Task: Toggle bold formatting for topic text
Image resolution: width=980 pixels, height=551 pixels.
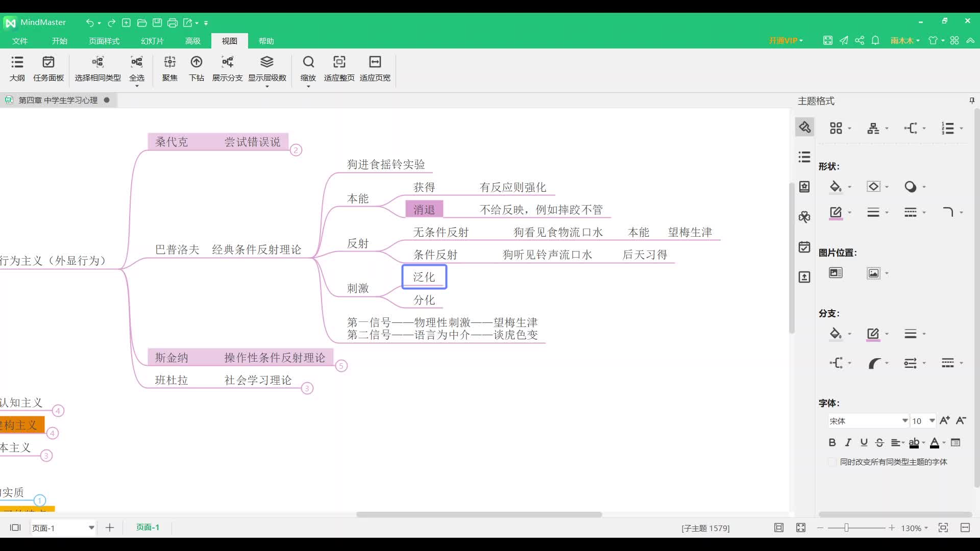Action: (x=832, y=442)
